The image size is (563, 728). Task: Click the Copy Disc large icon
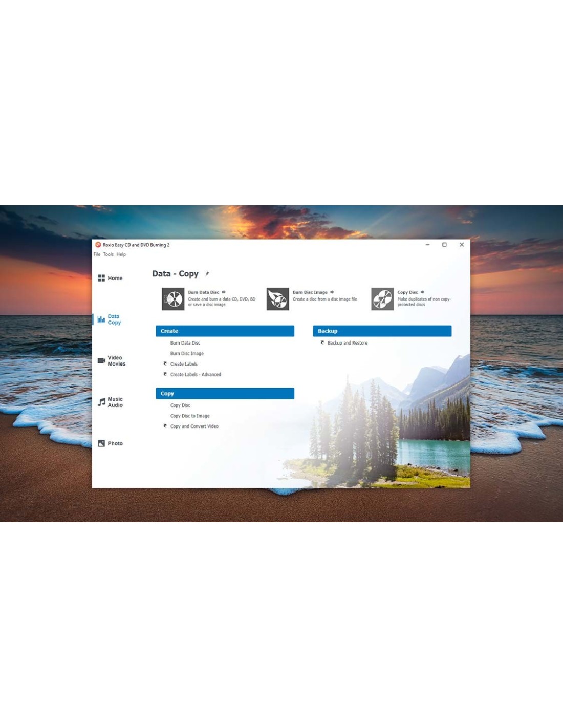pos(382,299)
